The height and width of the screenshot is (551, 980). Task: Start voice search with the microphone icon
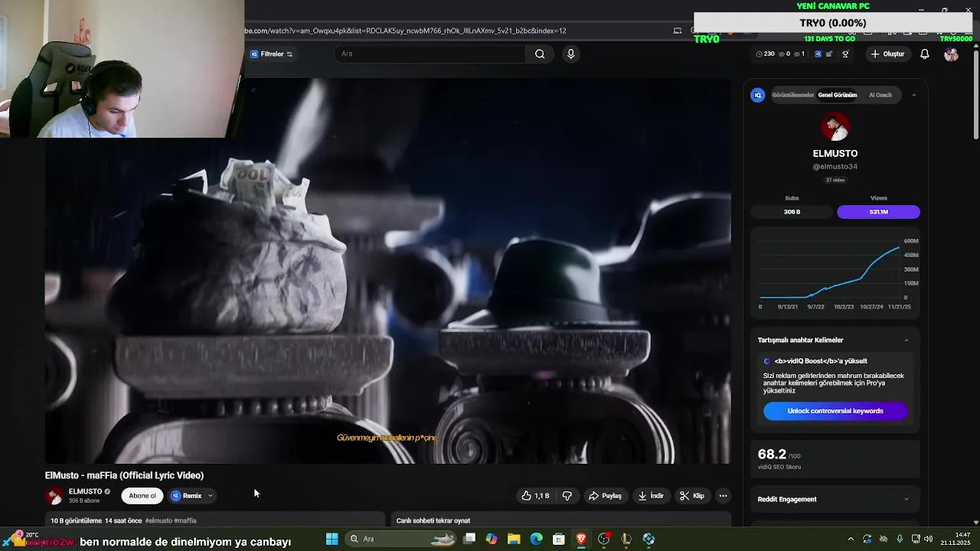[570, 54]
